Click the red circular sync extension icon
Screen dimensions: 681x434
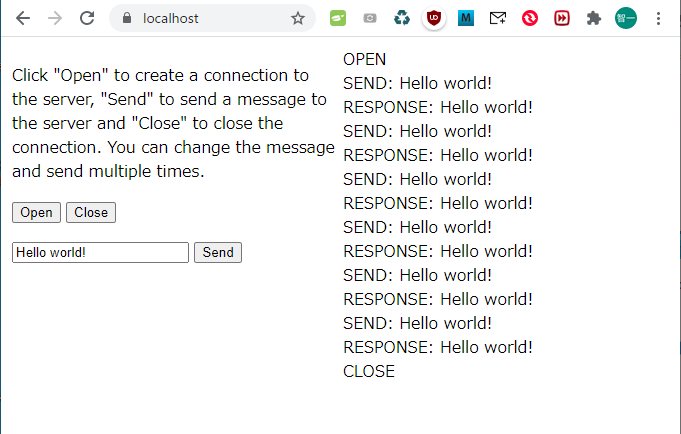click(529, 18)
